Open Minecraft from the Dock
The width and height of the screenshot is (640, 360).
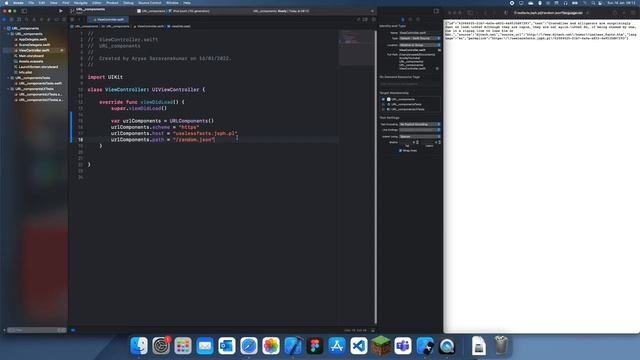pos(381,346)
